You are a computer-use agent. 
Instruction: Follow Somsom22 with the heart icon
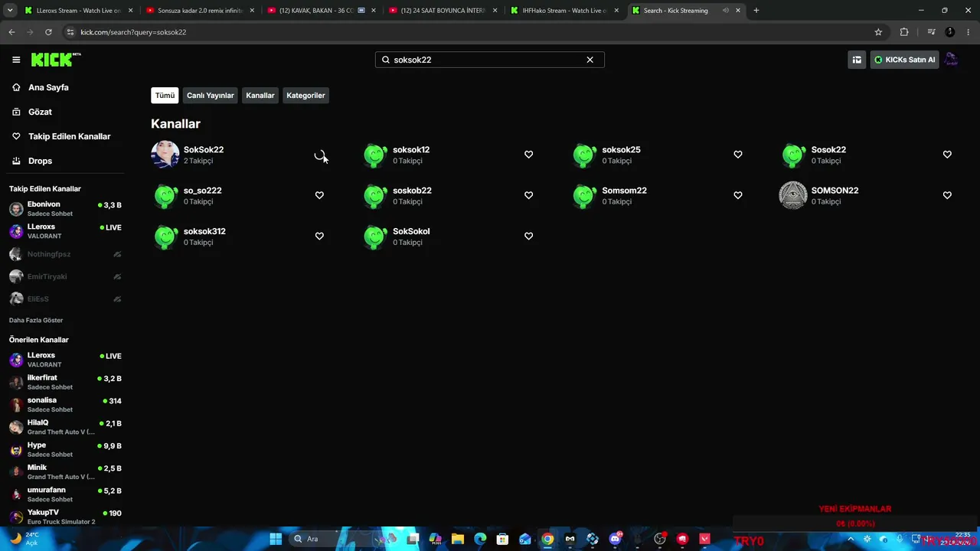pos(738,195)
